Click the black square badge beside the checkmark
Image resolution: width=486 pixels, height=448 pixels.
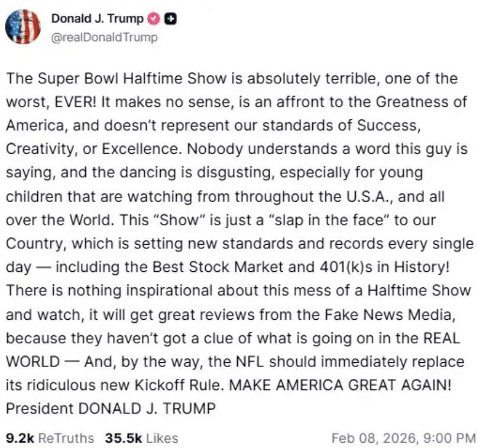tap(171, 19)
